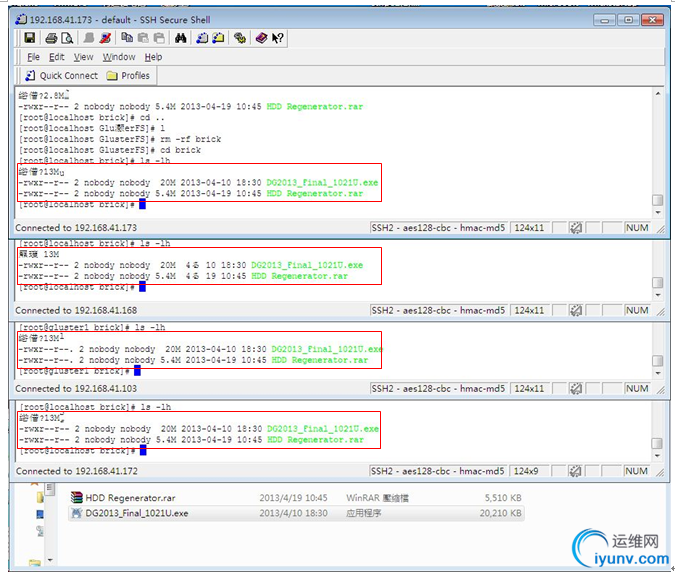Screen dimensions: 675x575
Task: Click the Print icon in the toolbar
Action: [x=50, y=38]
